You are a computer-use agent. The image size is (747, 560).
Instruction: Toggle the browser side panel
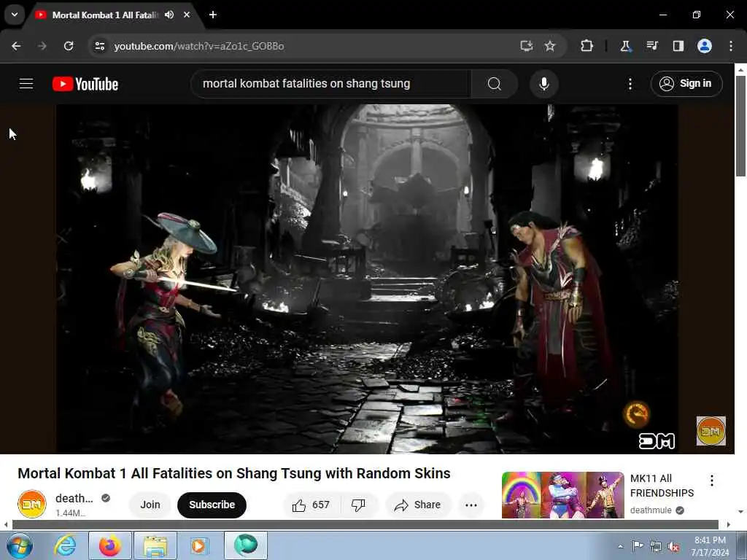pos(678,46)
